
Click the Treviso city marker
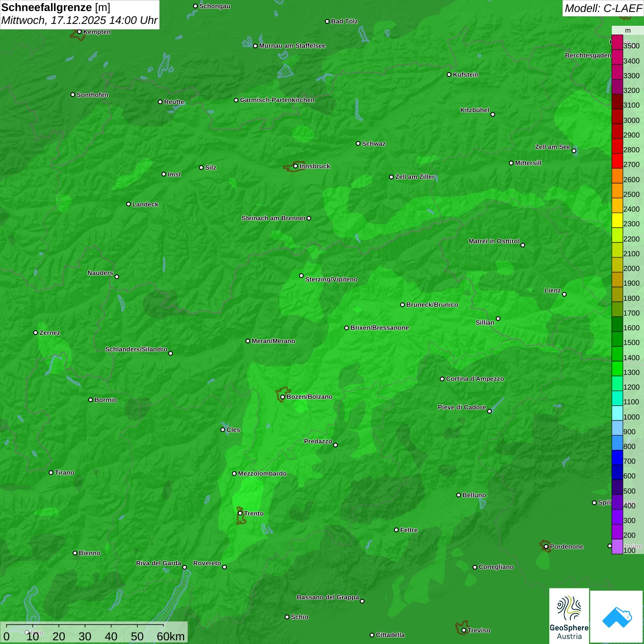464,631
